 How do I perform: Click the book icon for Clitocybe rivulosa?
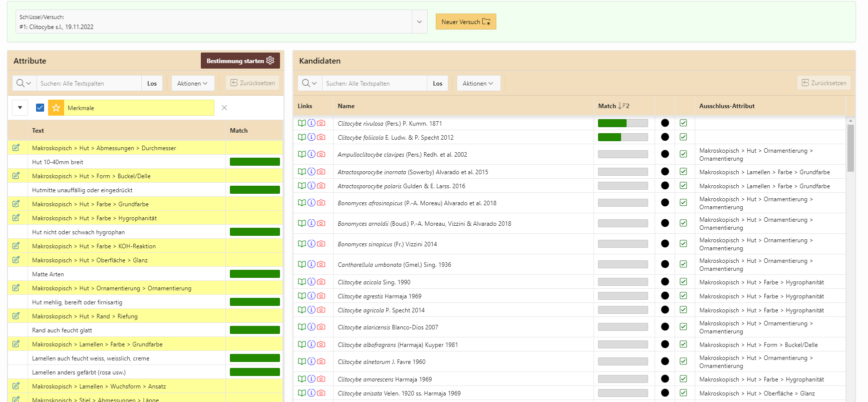(x=302, y=123)
